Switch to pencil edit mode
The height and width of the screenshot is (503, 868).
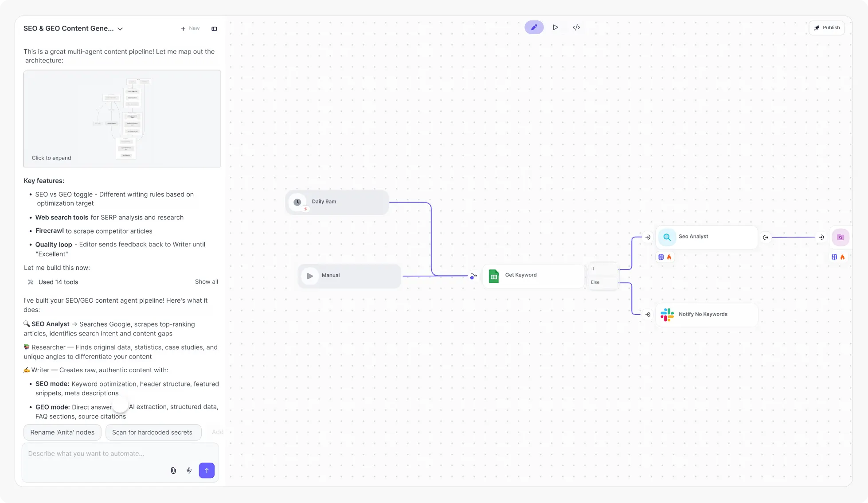(534, 27)
